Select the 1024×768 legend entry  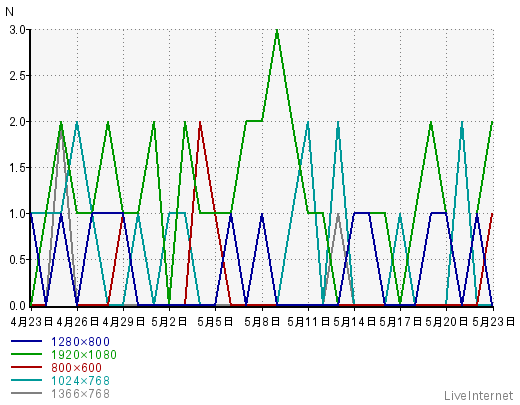point(80,381)
